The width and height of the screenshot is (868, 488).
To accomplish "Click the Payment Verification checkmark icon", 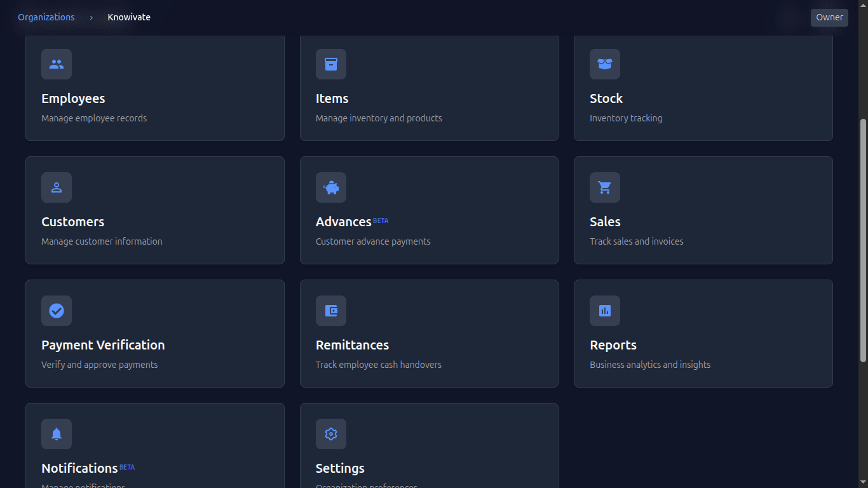I will pos(57,311).
